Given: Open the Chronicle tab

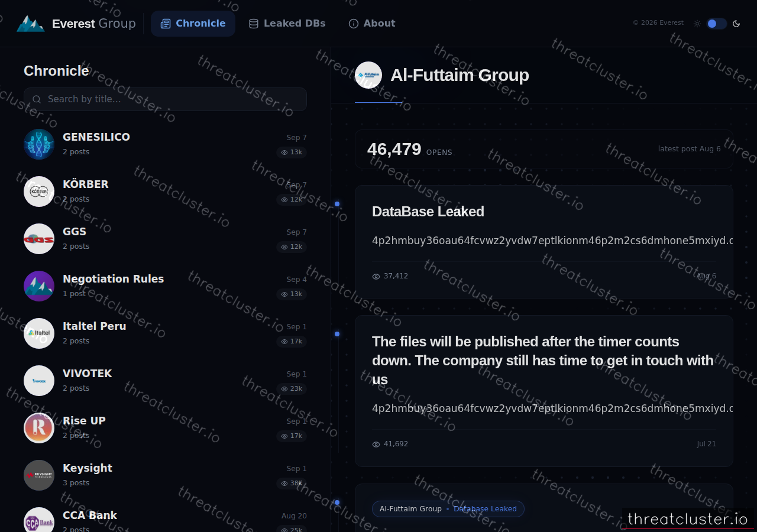Looking at the screenshot, I should tap(193, 24).
